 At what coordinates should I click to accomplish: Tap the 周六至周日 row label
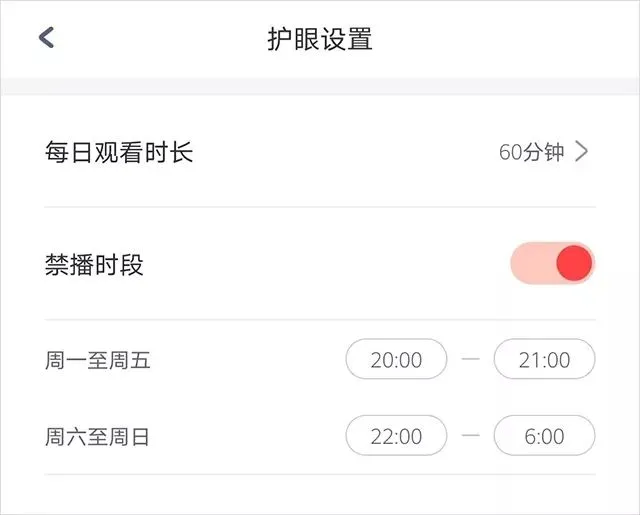point(97,437)
